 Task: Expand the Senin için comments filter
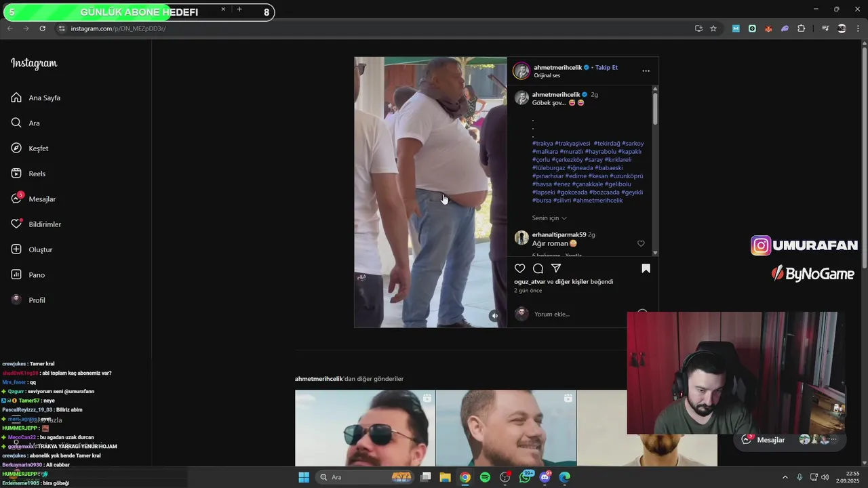pyautogui.click(x=549, y=218)
